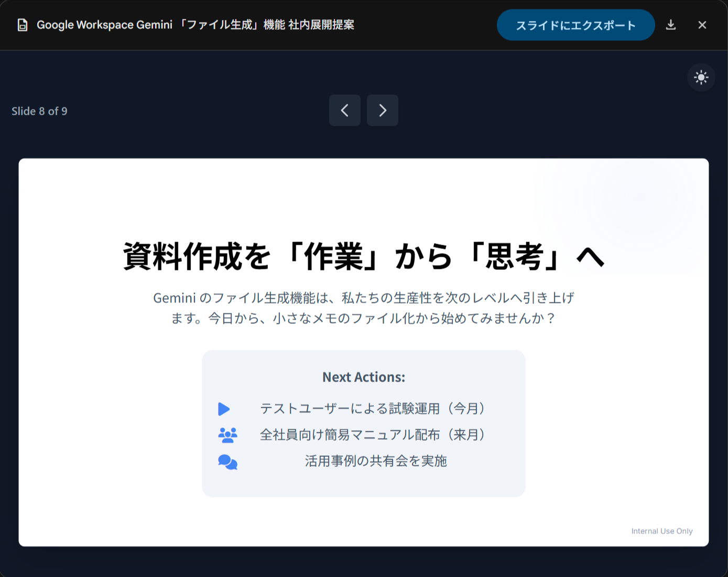
Task: Close the presentation preview
Action: click(x=702, y=25)
